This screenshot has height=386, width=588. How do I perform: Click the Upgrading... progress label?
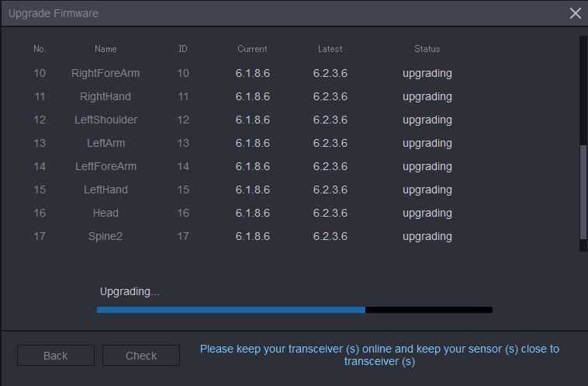(x=130, y=292)
